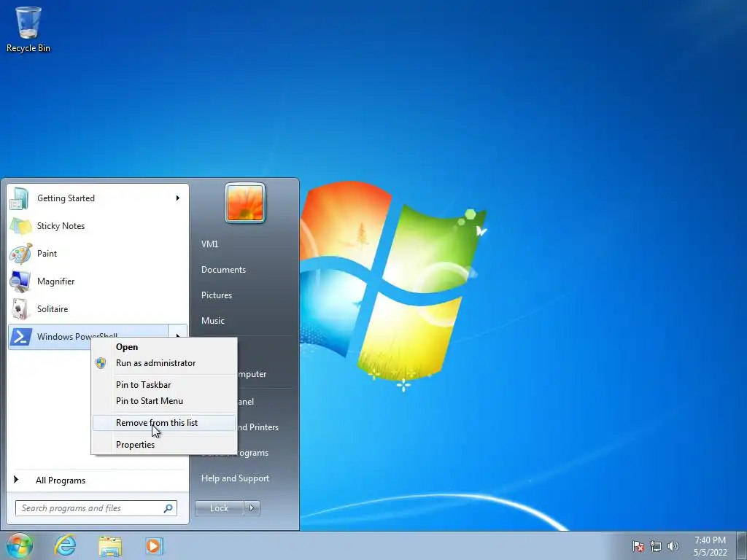The height and width of the screenshot is (560, 747).
Task: Select Remove from this list
Action: [164, 423]
